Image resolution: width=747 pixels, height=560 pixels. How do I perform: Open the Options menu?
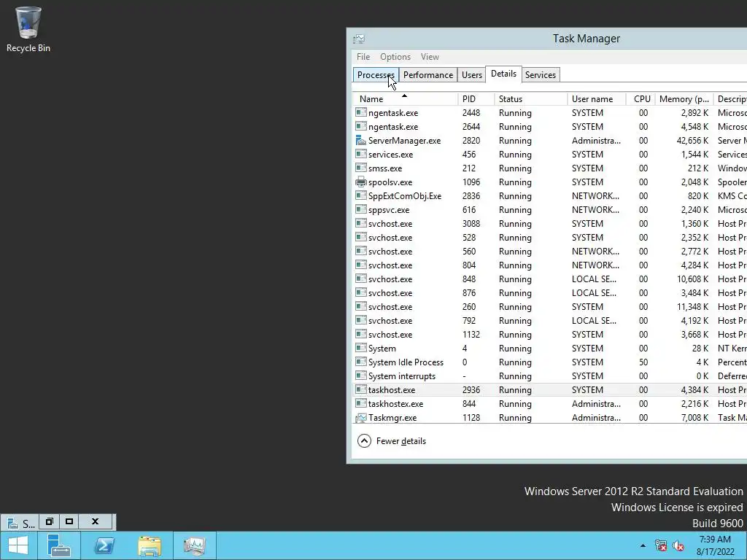point(395,57)
